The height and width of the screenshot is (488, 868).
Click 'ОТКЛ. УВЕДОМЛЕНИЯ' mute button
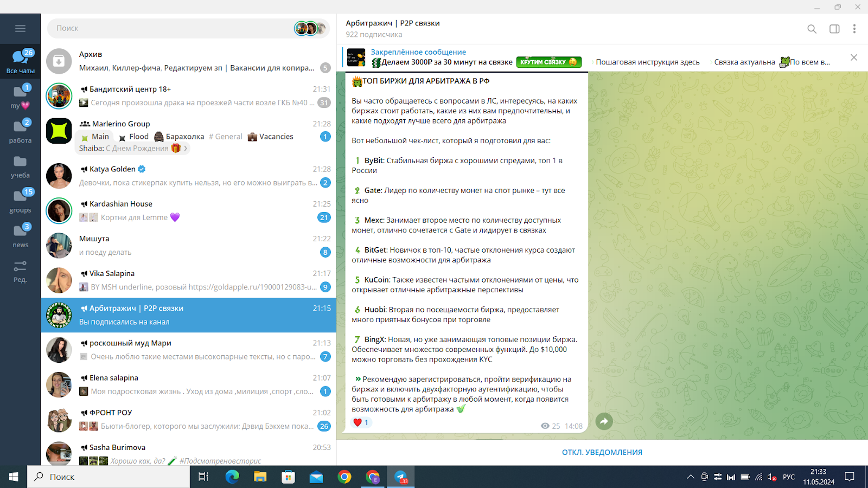pos(602,452)
